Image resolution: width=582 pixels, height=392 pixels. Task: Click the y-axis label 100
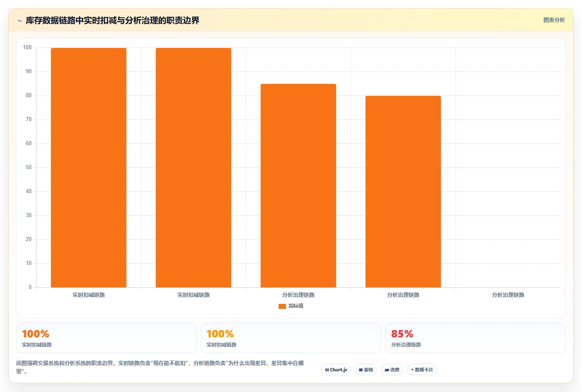(27, 48)
